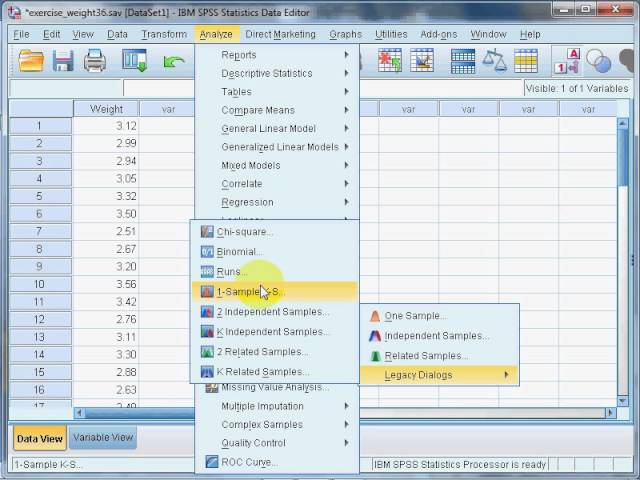Click the vertical scrollbar down arrow
This screenshot has height=480, width=640.
pyautogui.click(x=622, y=402)
